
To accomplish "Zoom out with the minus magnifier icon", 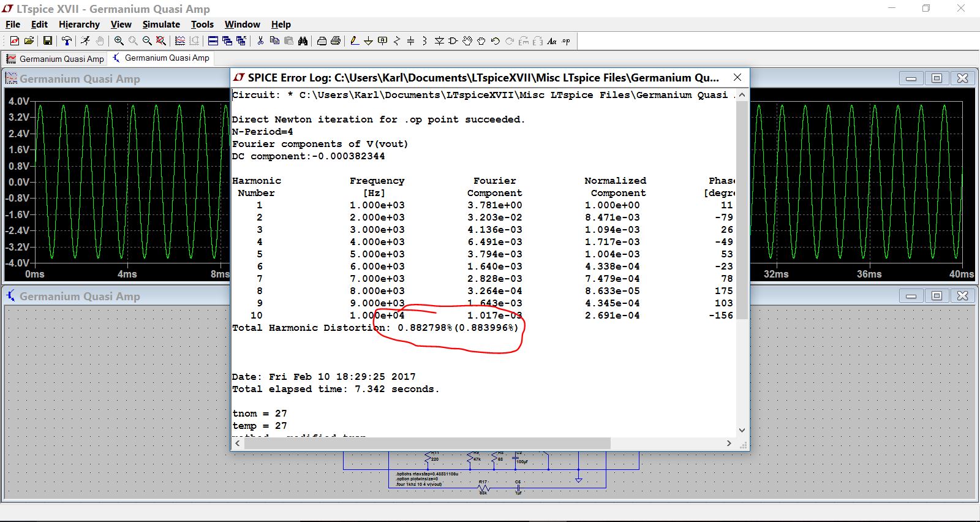I will coord(147,41).
